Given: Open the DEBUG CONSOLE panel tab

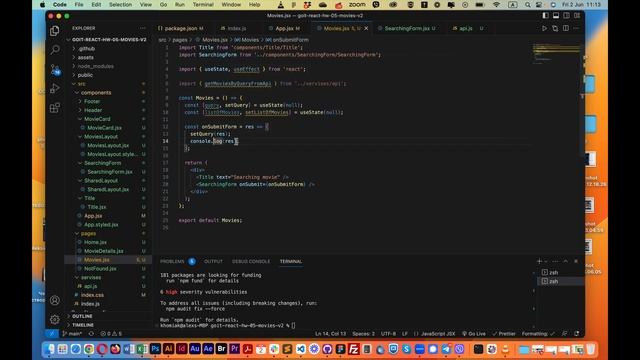Looking at the screenshot, I should [251, 261].
